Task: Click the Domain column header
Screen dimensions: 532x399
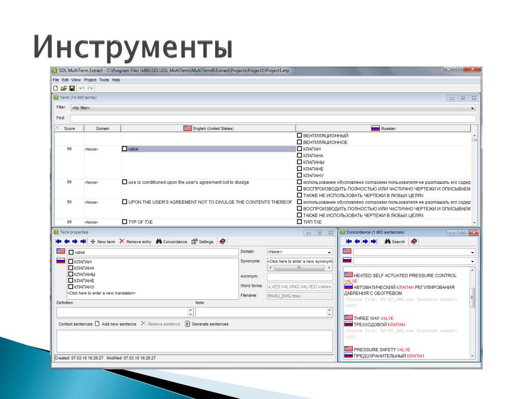Action: 102,129
